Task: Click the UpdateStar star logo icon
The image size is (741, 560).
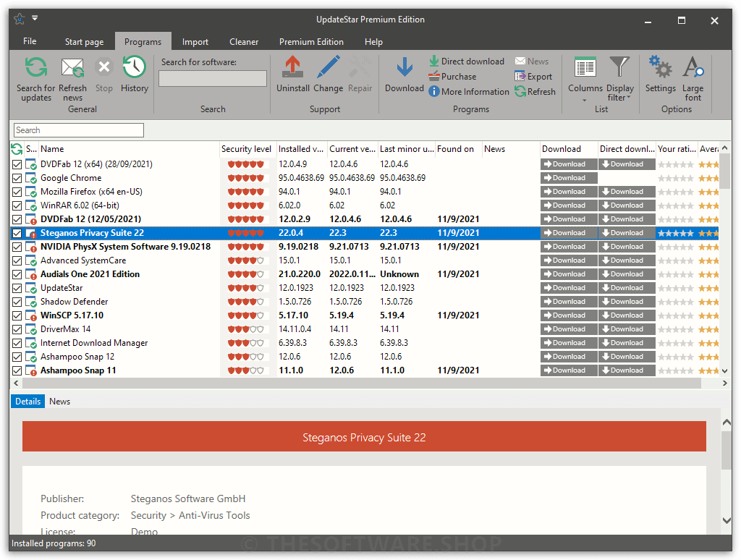Action: click(20, 19)
